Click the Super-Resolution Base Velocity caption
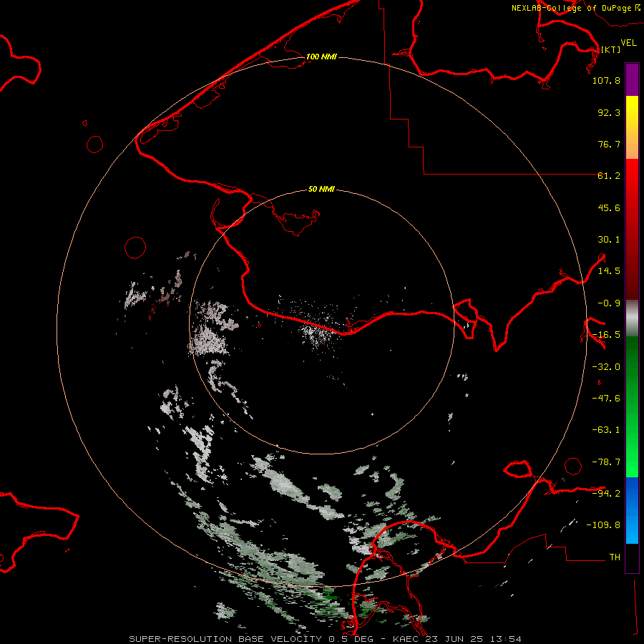The width and height of the screenshot is (644, 644). [326, 639]
